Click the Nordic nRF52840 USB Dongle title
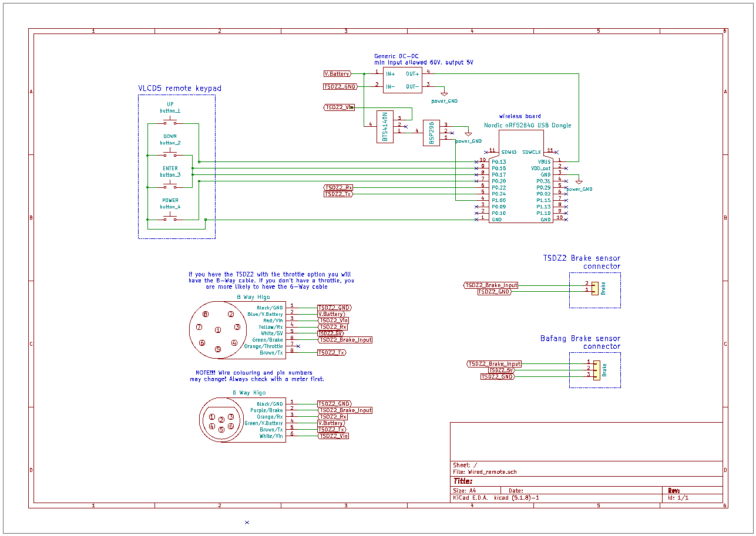The height and width of the screenshot is (536, 756). tap(527, 125)
